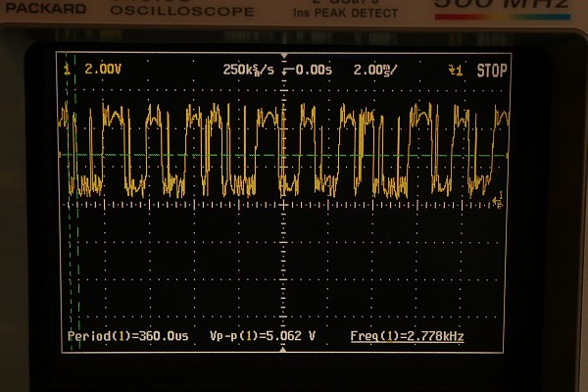Click the 250kS/s sample rate readout
This screenshot has height=392, width=588.
(248, 71)
